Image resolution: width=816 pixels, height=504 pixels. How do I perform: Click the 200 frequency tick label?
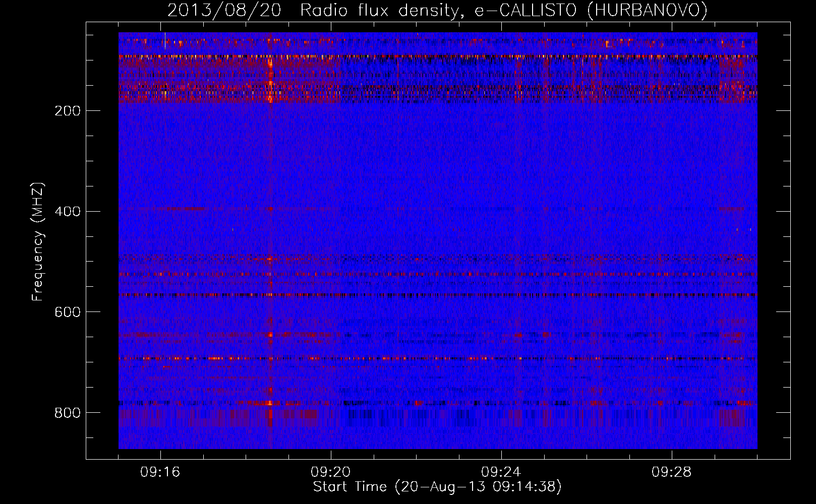tap(68, 111)
